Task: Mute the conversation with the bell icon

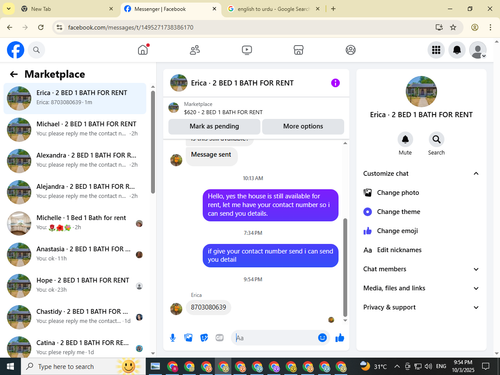Action: coord(405,139)
